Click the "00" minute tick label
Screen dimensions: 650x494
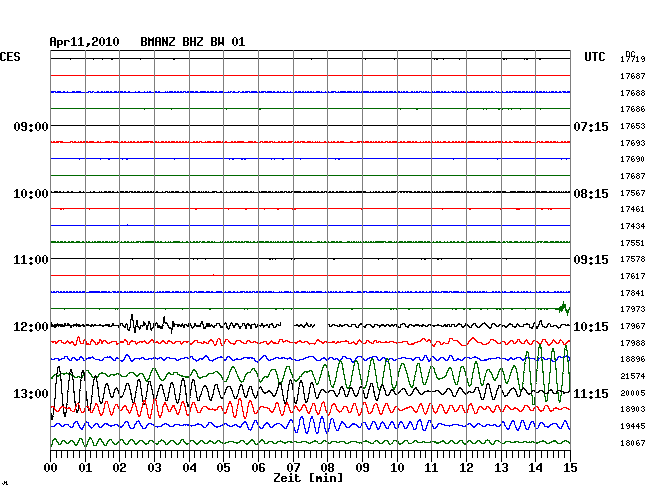[x=51, y=468]
